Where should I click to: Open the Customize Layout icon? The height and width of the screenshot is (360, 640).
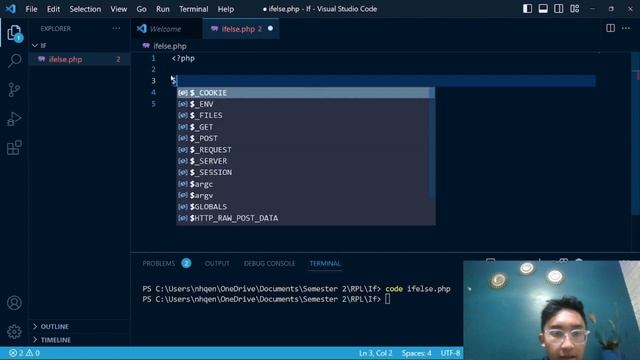[x=574, y=9]
